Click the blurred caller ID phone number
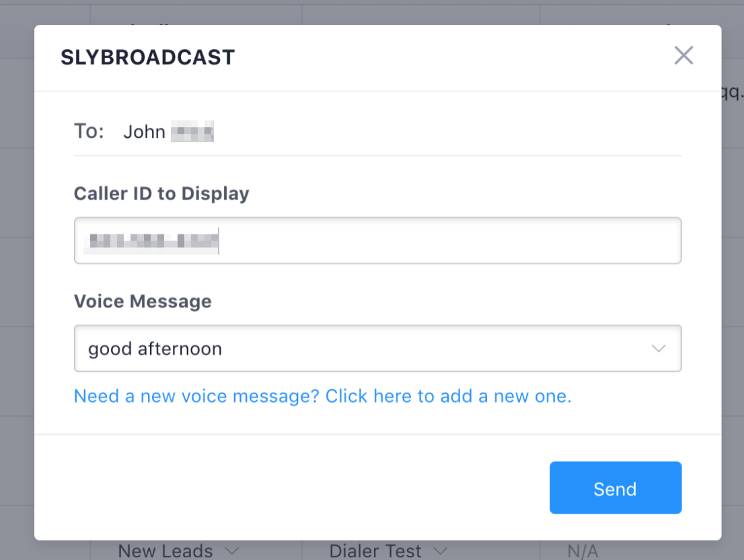The width and height of the screenshot is (744, 560). [x=154, y=241]
